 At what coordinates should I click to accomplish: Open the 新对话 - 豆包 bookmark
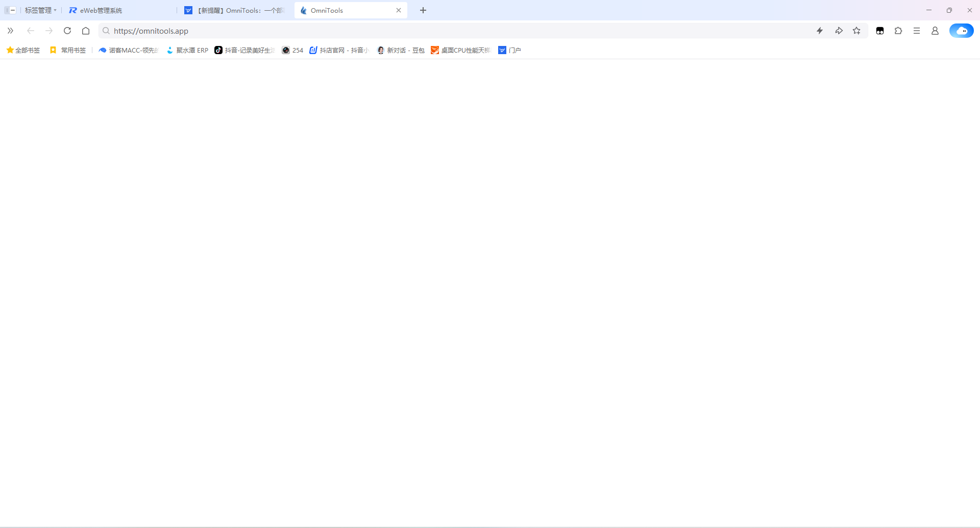coord(401,50)
